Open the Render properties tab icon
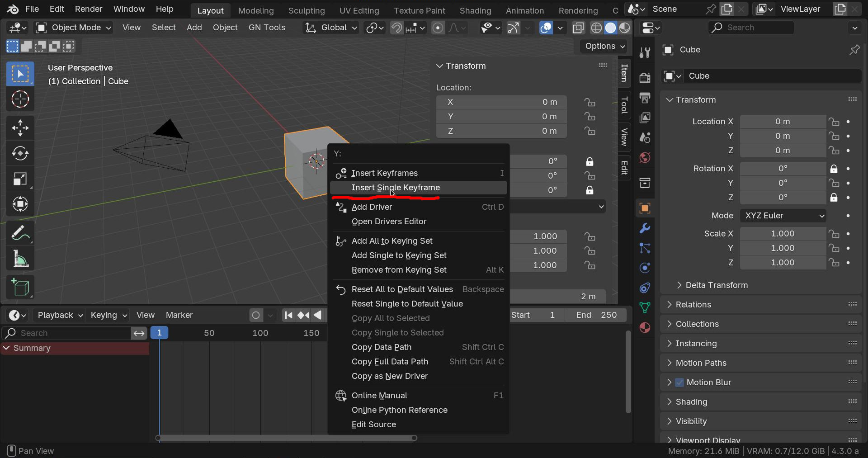Screen dimensions: 868x458 pyautogui.click(x=645, y=77)
